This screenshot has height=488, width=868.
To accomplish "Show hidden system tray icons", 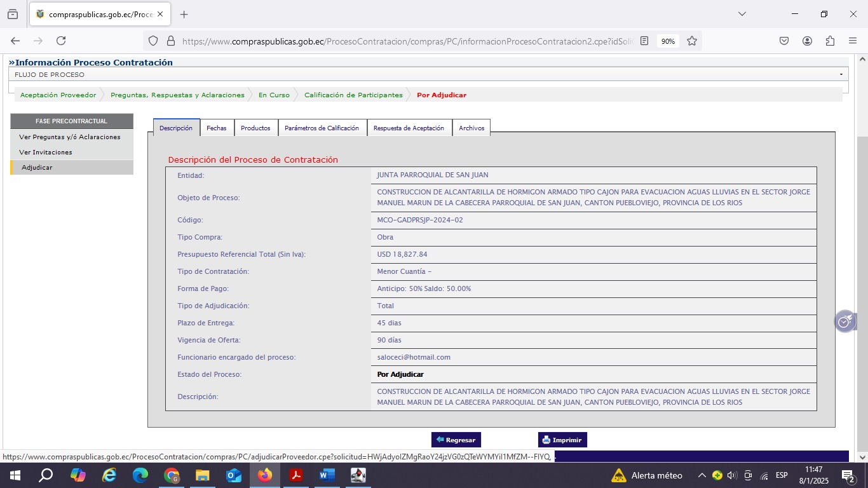I will (x=702, y=475).
